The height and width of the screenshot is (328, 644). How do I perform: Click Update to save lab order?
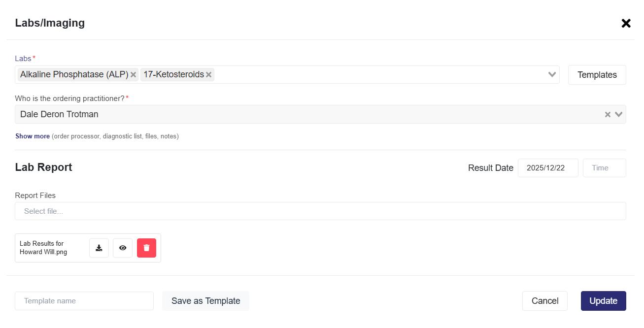click(603, 301)
